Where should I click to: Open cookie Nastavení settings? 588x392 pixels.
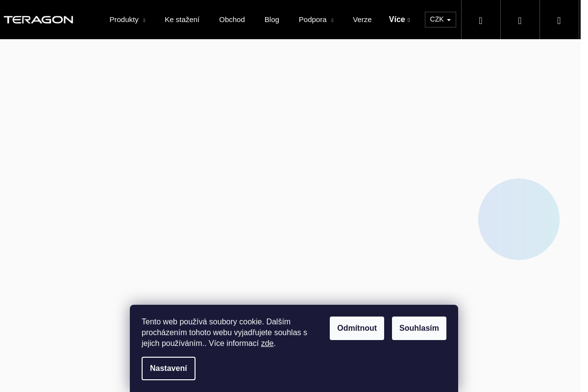click(169, 368)
